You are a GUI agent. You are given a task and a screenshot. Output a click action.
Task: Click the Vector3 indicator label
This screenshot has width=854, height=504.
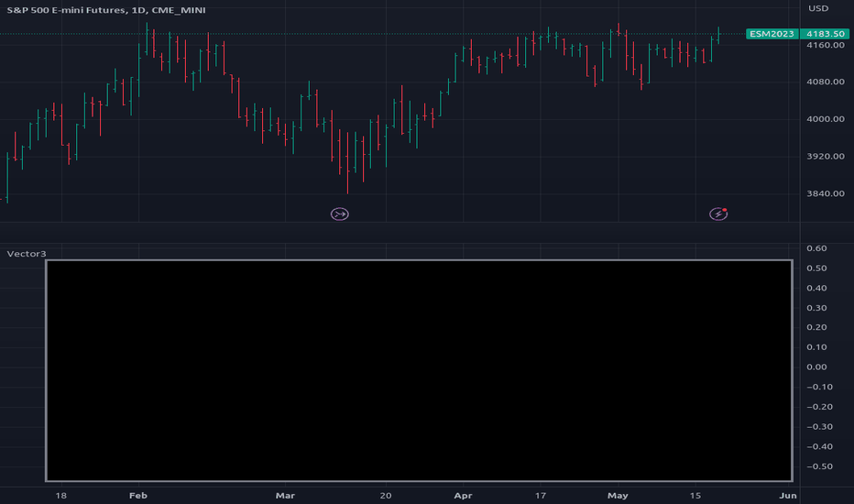coord(27,253)
